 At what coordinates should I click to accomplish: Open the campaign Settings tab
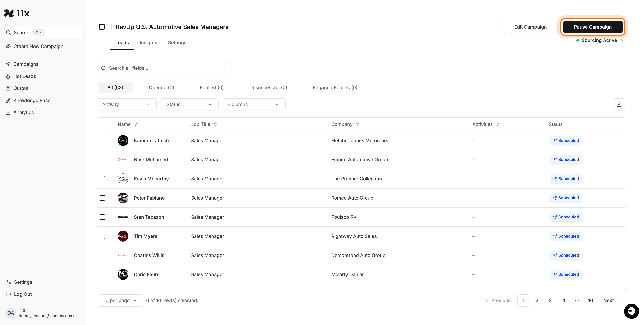[177, 42]
